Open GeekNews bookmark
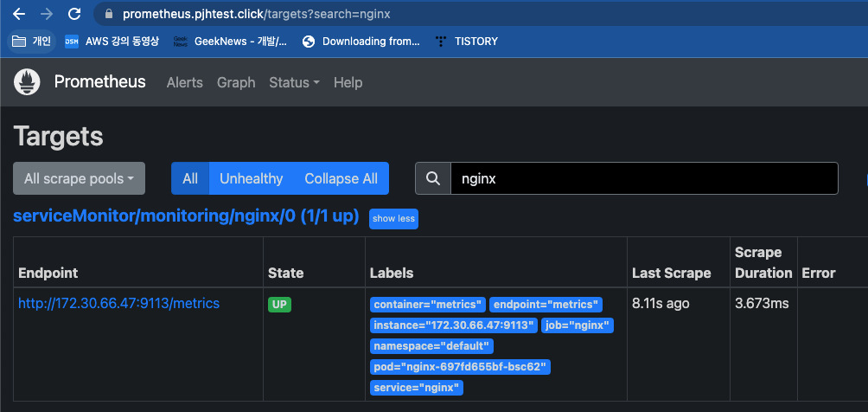868x412 pixels. tap(230, 41)
